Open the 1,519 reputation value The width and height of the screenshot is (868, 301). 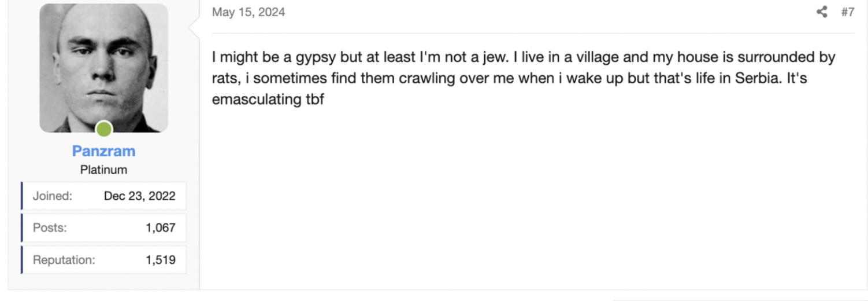[x=160, y=260]
